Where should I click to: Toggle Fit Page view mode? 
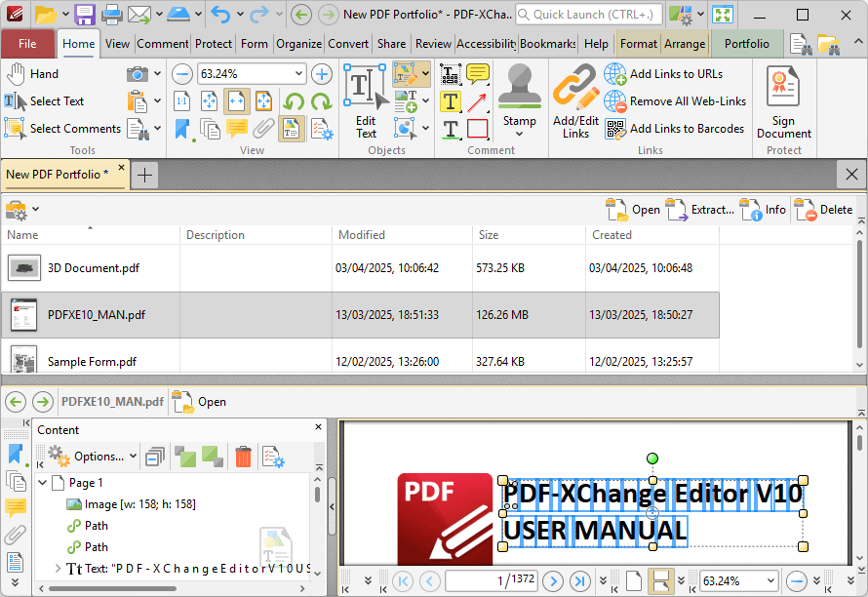coord(210,101)
